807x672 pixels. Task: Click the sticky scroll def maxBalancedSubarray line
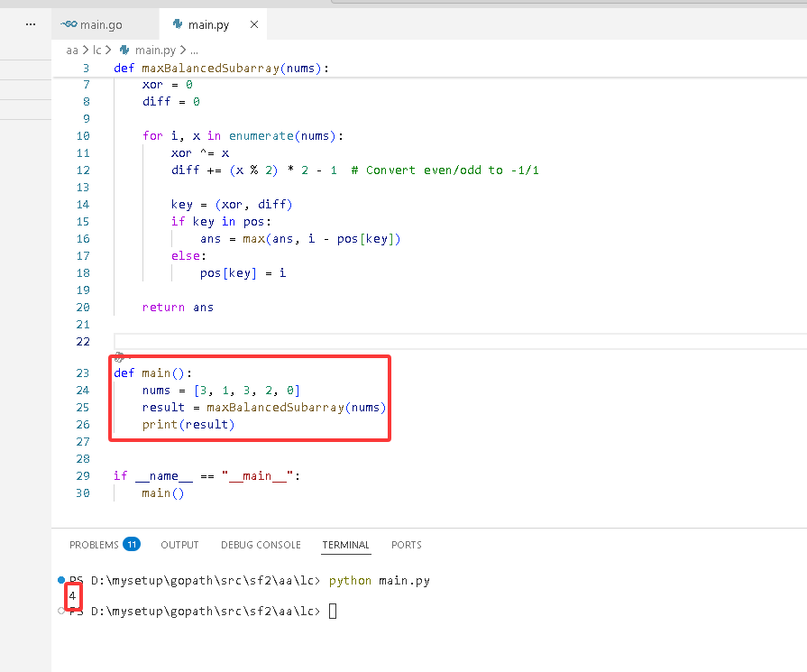221,68
